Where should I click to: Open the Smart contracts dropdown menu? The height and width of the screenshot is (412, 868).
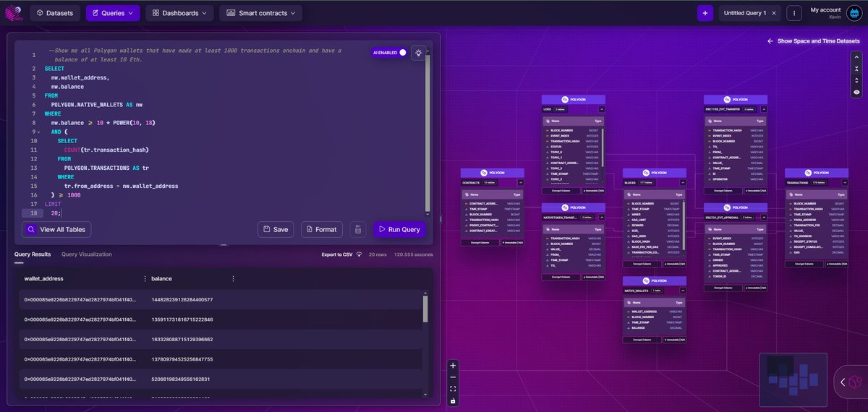coord(260,13)
